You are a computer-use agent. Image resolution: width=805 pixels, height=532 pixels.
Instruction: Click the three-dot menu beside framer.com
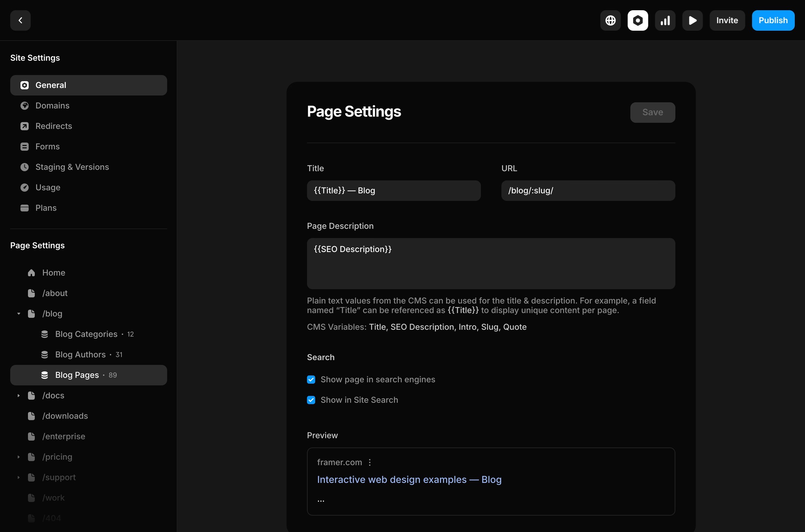[x=370, y=462]
